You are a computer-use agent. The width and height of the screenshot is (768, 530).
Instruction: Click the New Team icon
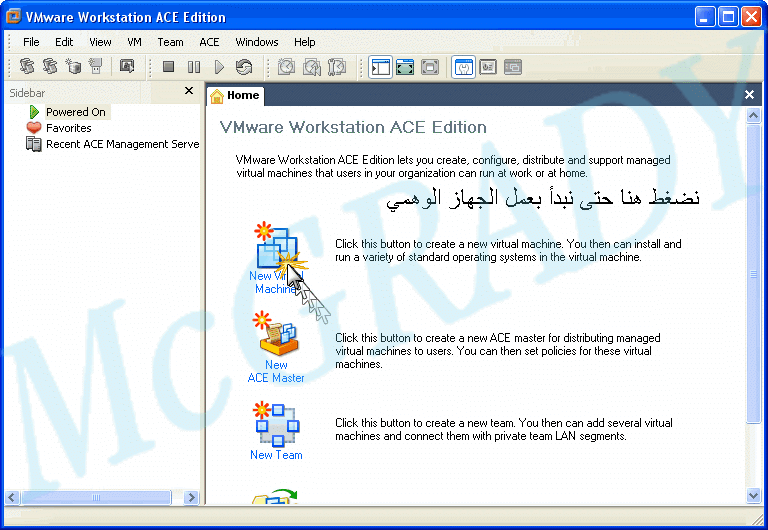[x=275, y=423]
